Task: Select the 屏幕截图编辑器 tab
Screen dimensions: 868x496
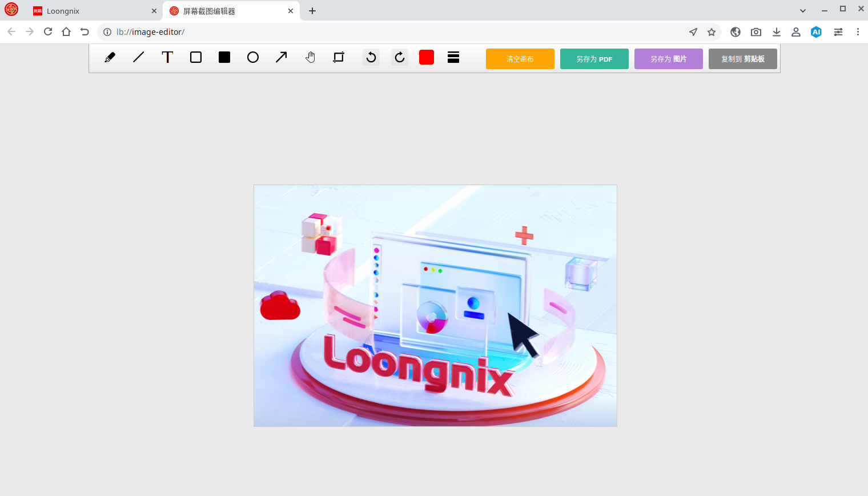Action: click(231, 11)
